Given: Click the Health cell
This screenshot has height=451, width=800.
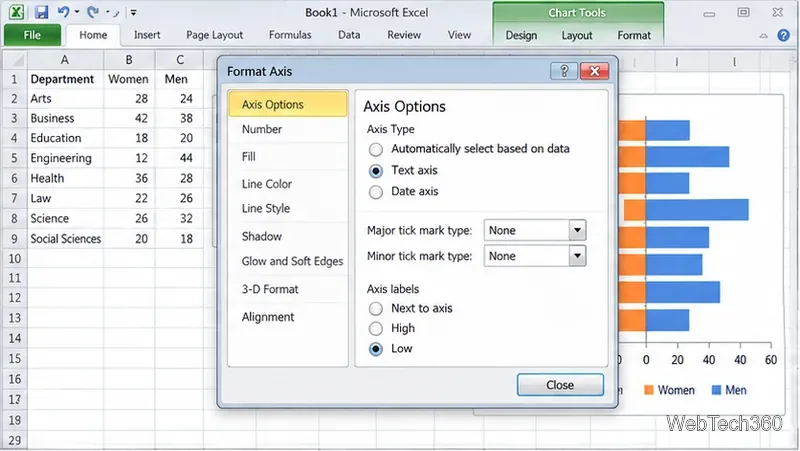Looking at the screenshot, I should click(x=65, y=179).
